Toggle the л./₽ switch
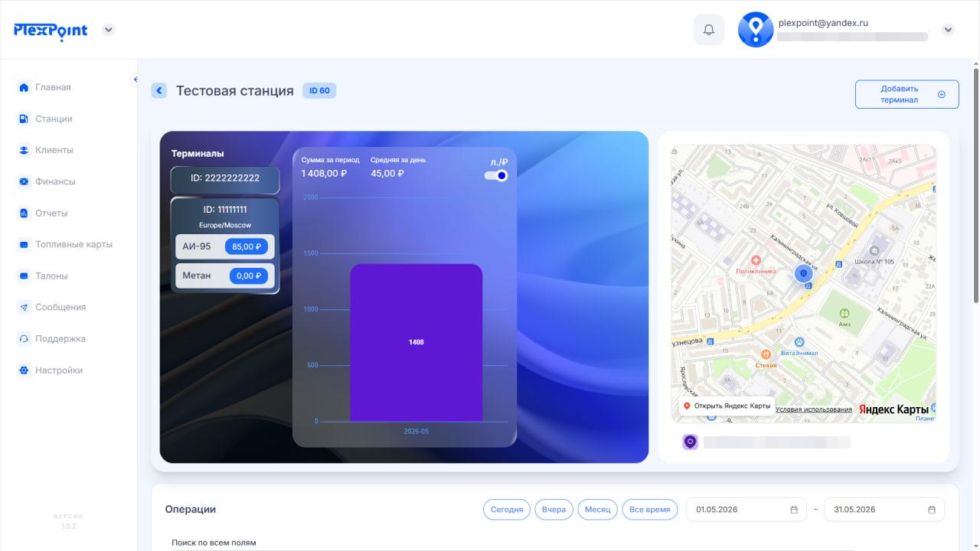Viewport: 980px width, 551px height. 496,175
